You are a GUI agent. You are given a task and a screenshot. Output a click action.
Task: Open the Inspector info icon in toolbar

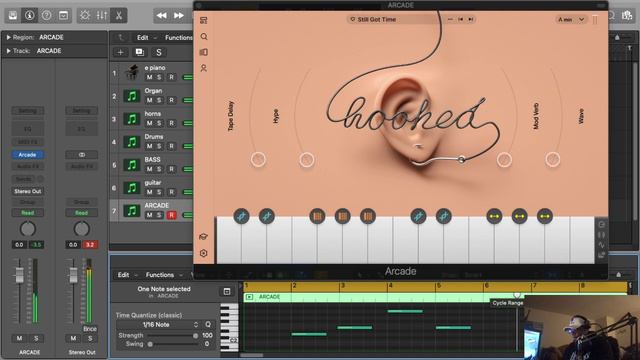(x=29, y=16)
